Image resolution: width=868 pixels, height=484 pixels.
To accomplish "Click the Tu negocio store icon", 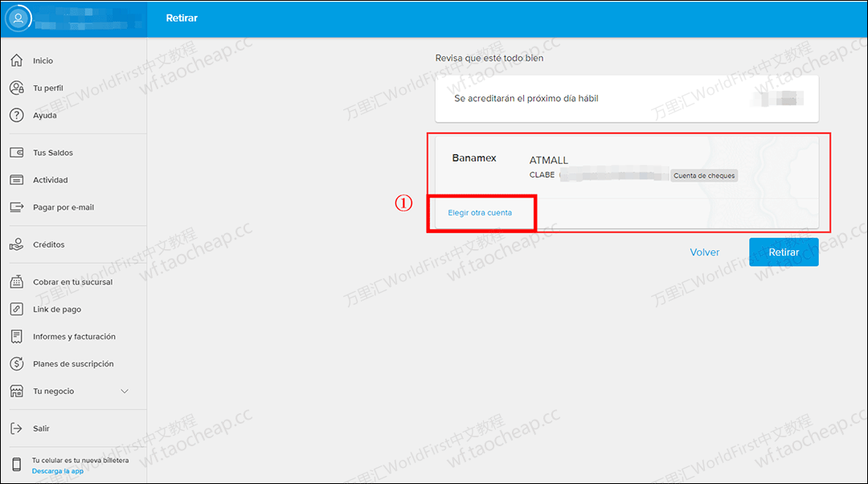I will coord(17,391).
